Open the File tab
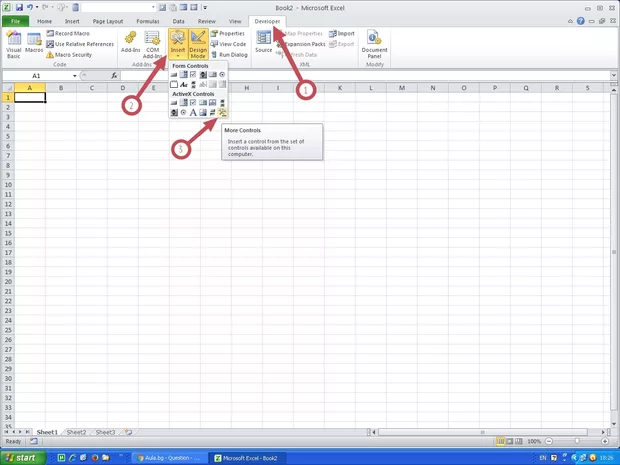 [x=16, y=20]
